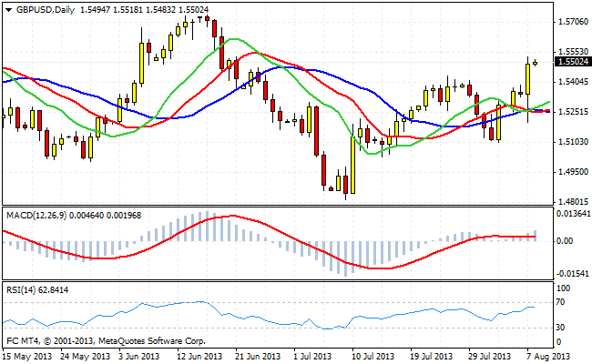Click the 7 Aug 2013 date label
The image size is (592, 364).
pos(548,357)
